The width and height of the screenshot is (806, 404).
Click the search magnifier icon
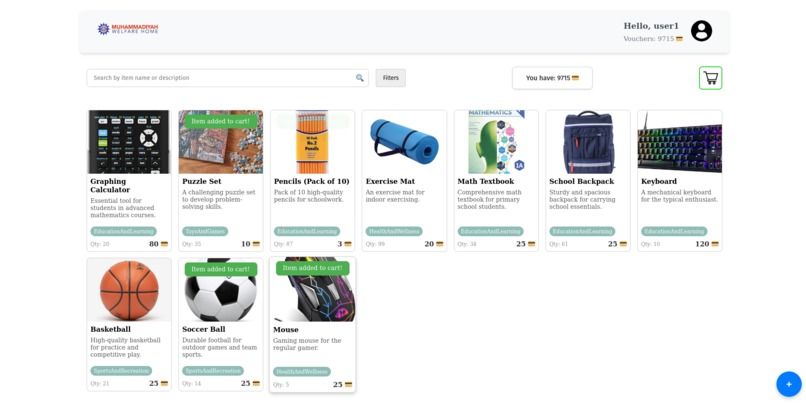pos(360,78)
